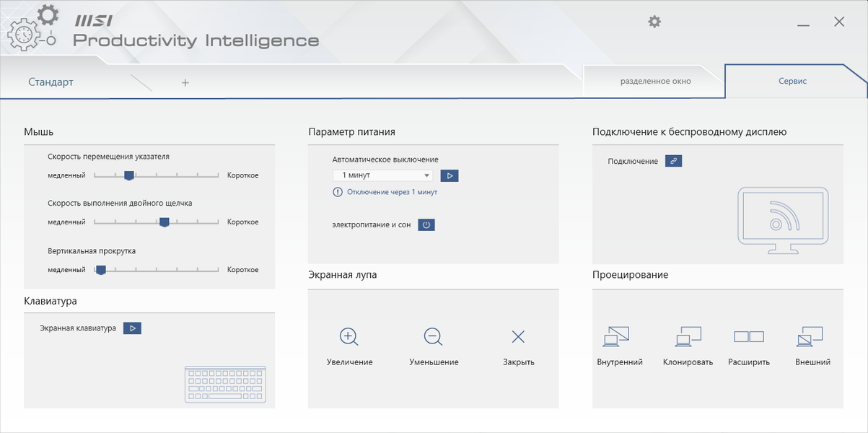Switch to Стандарт profile tab
Image resolution: width=868 pixels, height=433 pixels.
click(x=51, y=82)
